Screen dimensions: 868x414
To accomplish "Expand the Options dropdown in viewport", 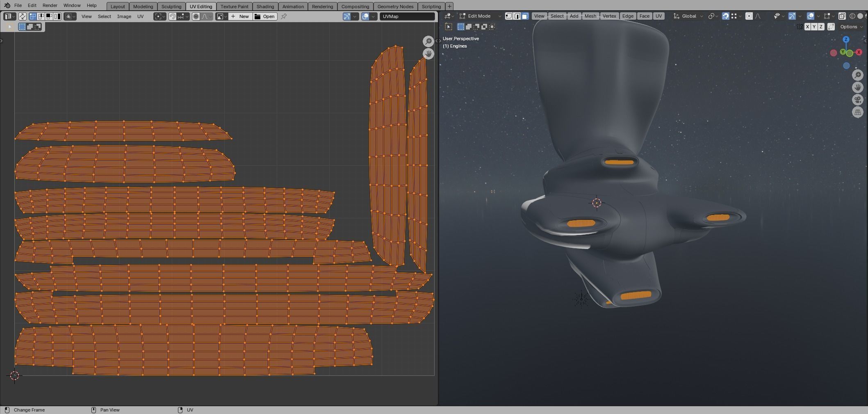I will (851, 27).
